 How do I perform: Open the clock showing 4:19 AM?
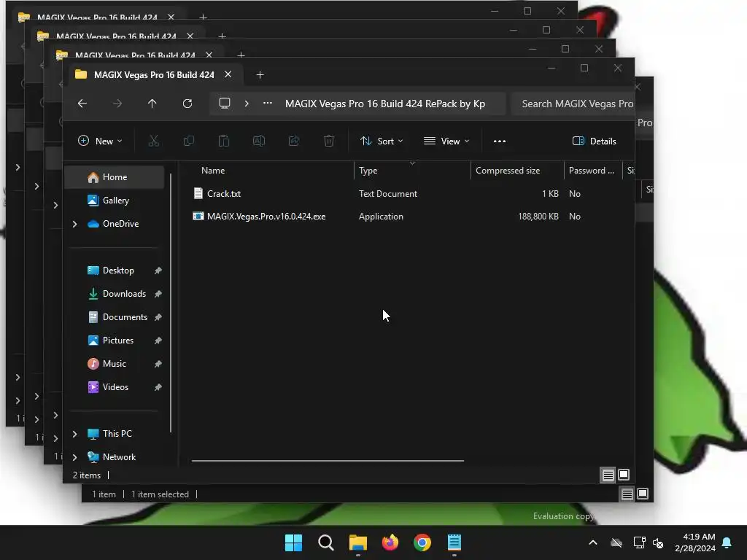click(x=695, y=542)
